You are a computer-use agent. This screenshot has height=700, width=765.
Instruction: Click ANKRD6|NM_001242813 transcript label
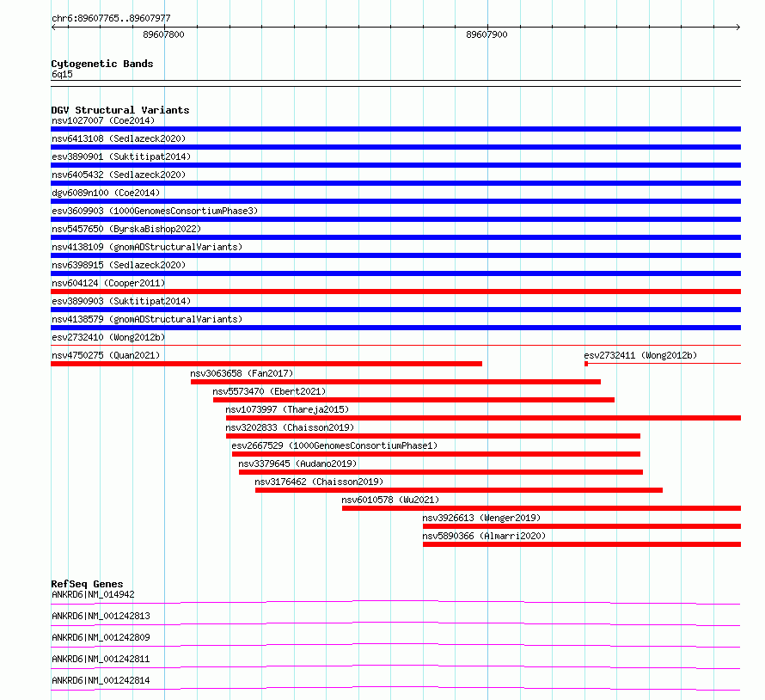[101, 616]
